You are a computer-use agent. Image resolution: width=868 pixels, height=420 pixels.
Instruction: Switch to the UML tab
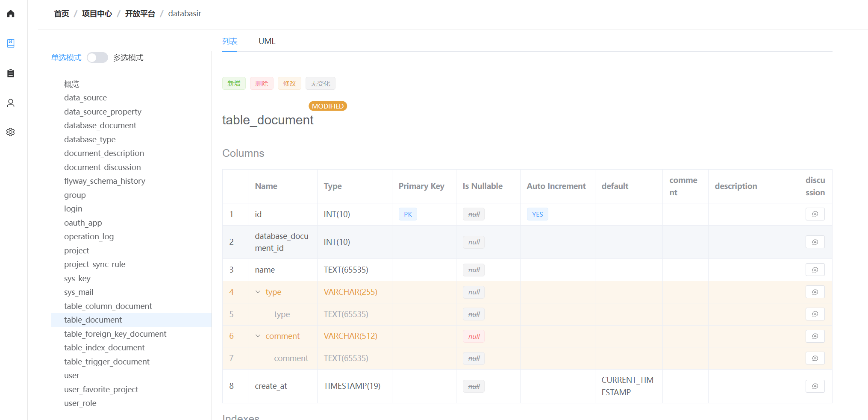pyautogui.click(x=267, y=41)
